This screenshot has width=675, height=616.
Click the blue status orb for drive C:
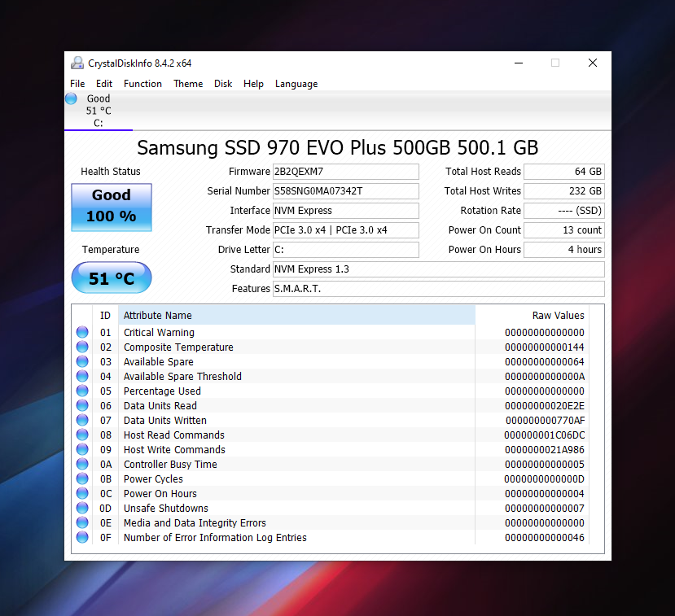71,99
